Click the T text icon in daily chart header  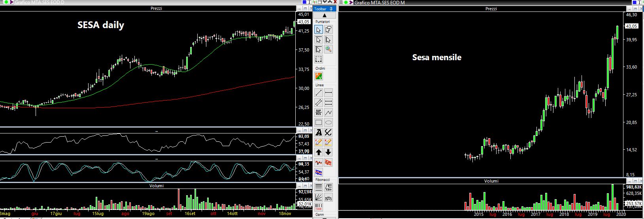click(x=309, y=2)
